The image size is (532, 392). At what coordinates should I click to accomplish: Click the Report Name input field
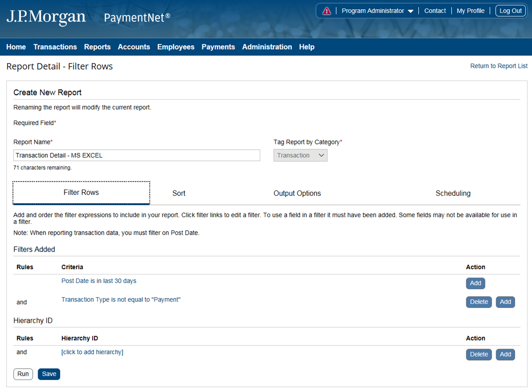[x=137, y=155]
